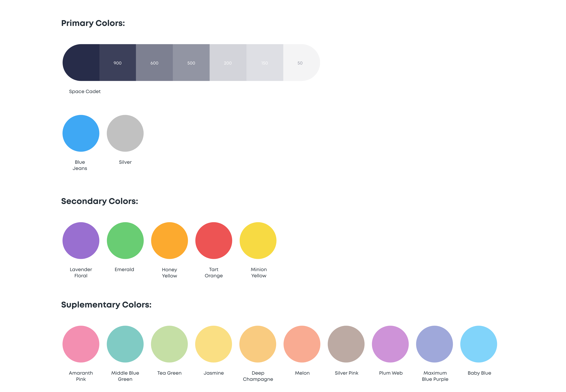The image size is (566, 392).
Task: Pick the Melon color circle
Action: click(302, 344)
